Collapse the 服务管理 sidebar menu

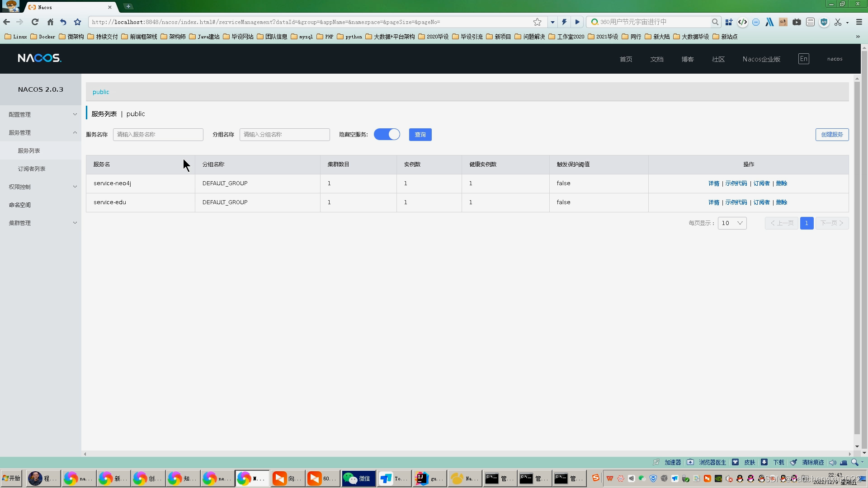(41, 132)
